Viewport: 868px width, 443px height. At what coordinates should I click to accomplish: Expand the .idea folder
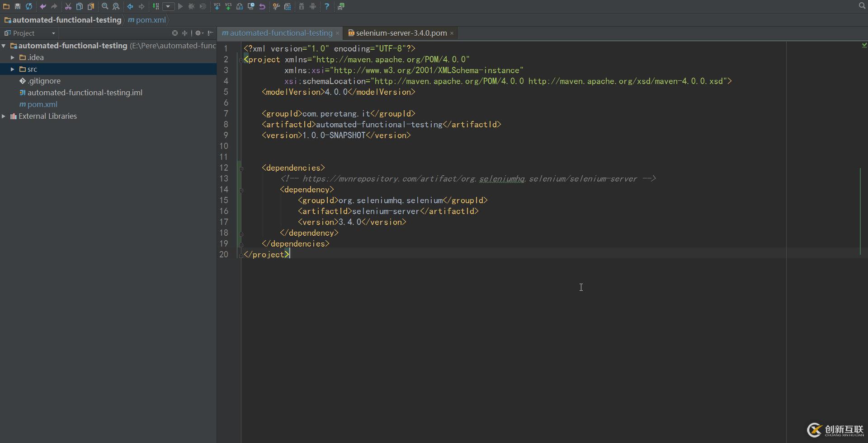13,57
